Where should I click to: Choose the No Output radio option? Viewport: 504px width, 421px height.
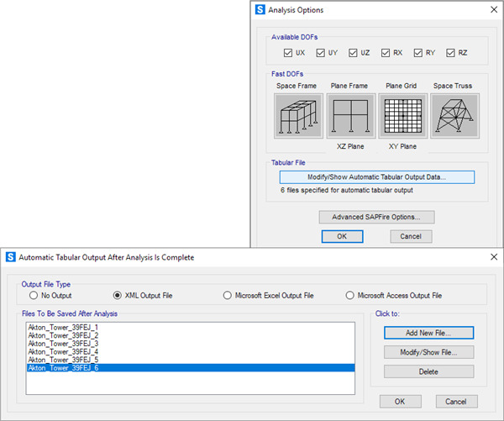tap(34, 296)
